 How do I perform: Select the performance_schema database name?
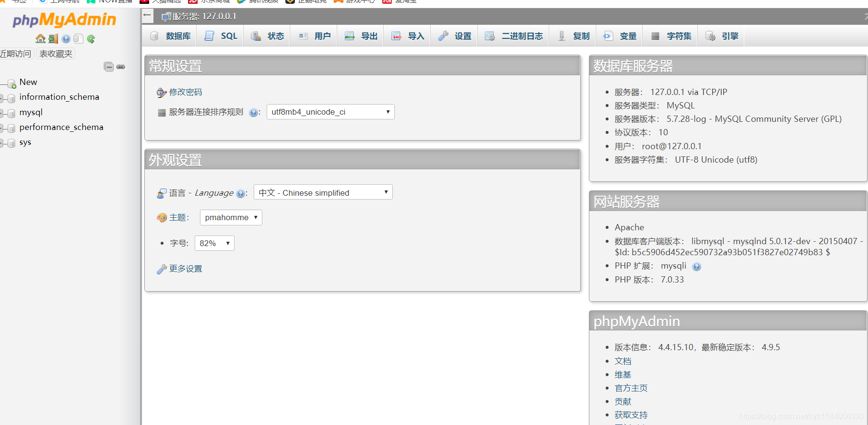tap(61, 127)
